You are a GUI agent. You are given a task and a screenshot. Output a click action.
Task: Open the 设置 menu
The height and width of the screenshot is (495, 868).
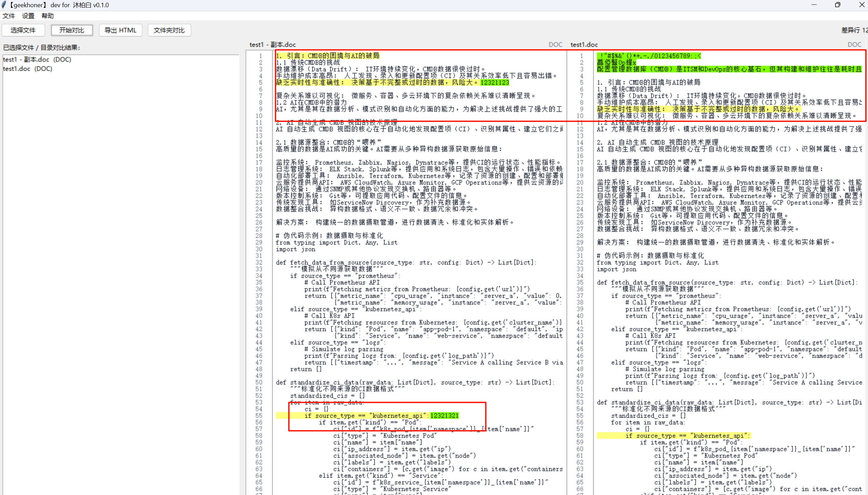click(x=28, y=16)
